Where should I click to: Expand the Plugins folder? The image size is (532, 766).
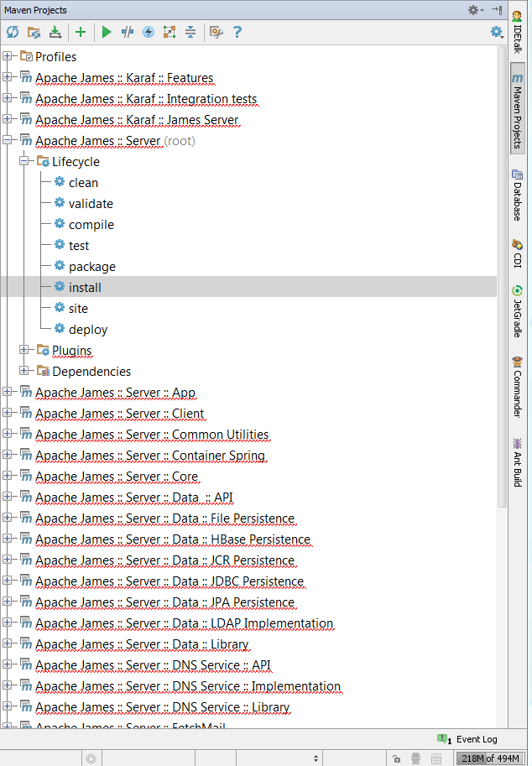click(24, 350)
